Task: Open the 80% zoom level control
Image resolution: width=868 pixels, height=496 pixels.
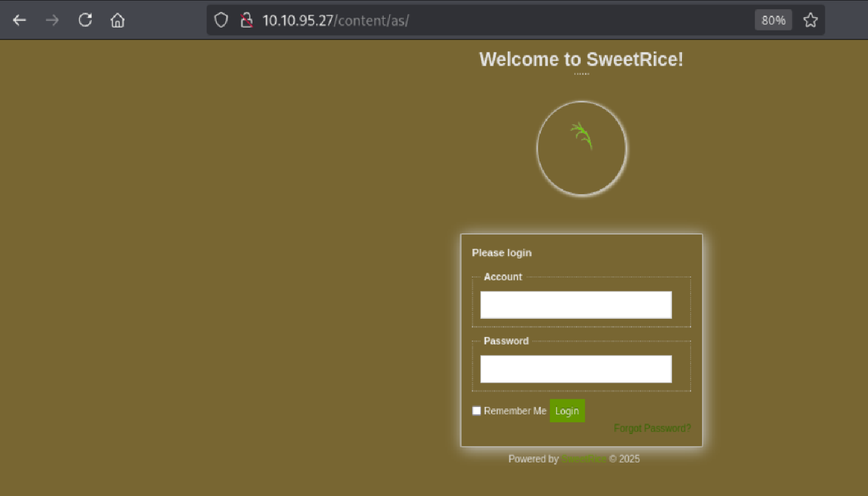Action: point(773,20)
